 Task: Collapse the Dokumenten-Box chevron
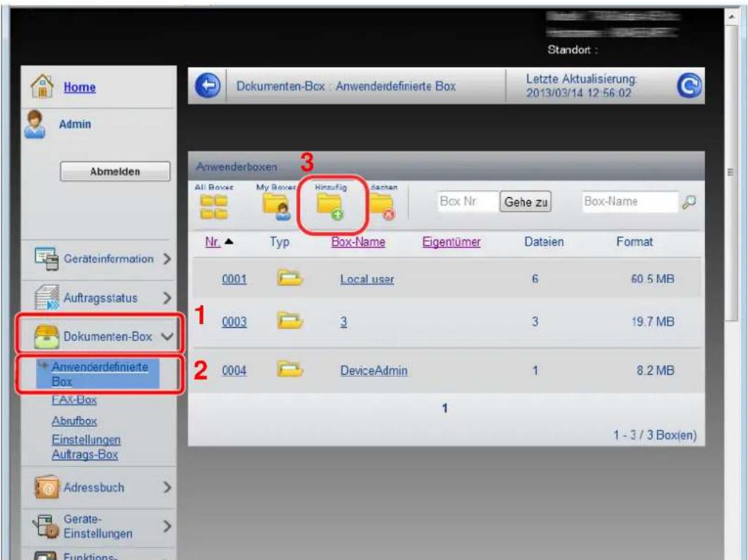167,336
